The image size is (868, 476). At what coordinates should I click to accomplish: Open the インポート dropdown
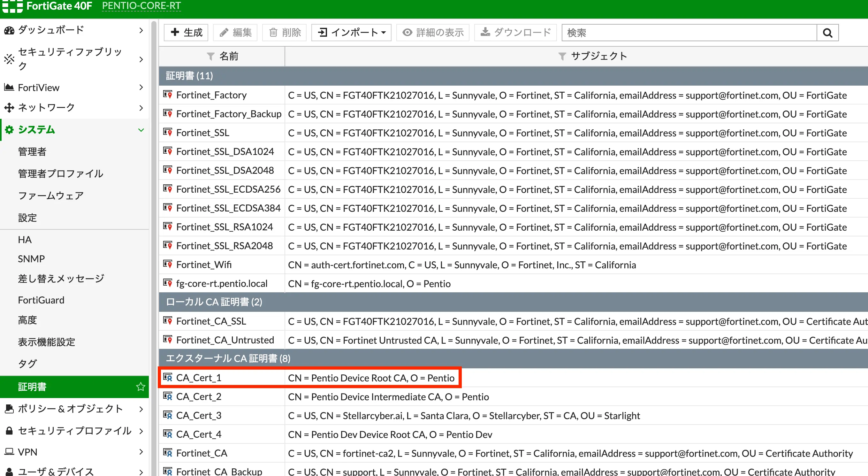pos(351,33)
